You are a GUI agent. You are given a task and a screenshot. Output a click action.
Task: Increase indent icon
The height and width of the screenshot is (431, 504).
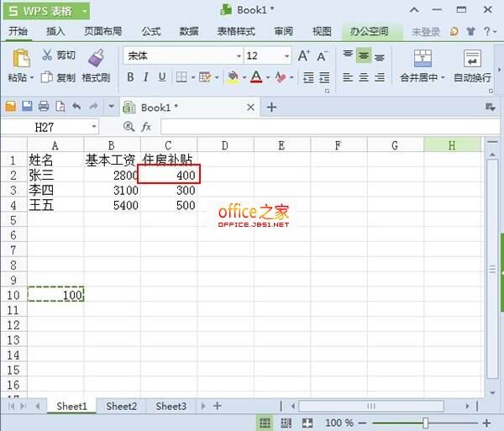[x=324, y=77]
